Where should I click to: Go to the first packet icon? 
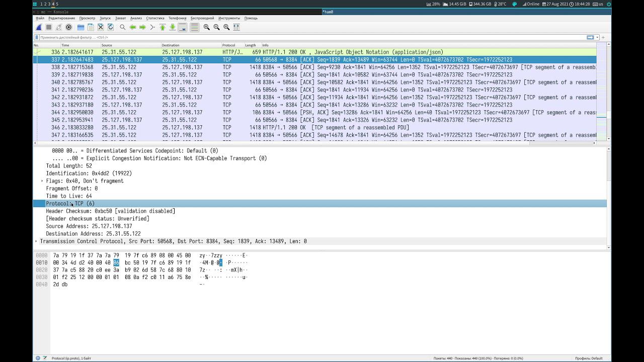163,27
